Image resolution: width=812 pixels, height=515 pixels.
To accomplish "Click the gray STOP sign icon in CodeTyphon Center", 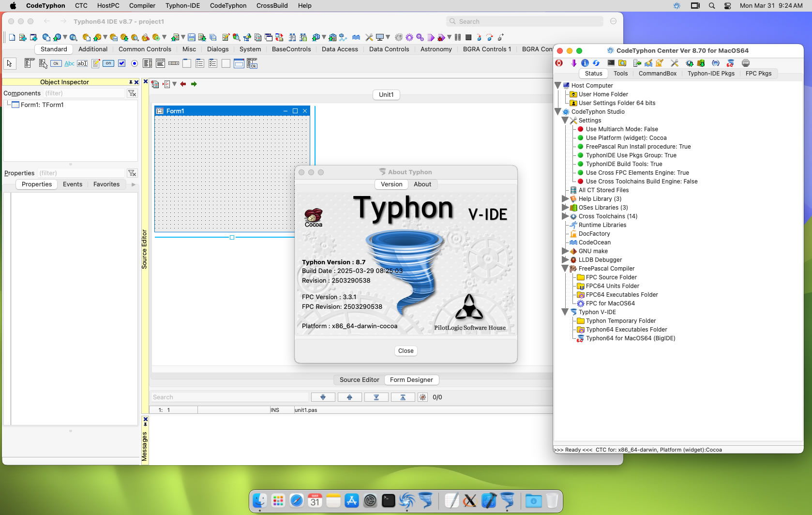I will [746, 63].
